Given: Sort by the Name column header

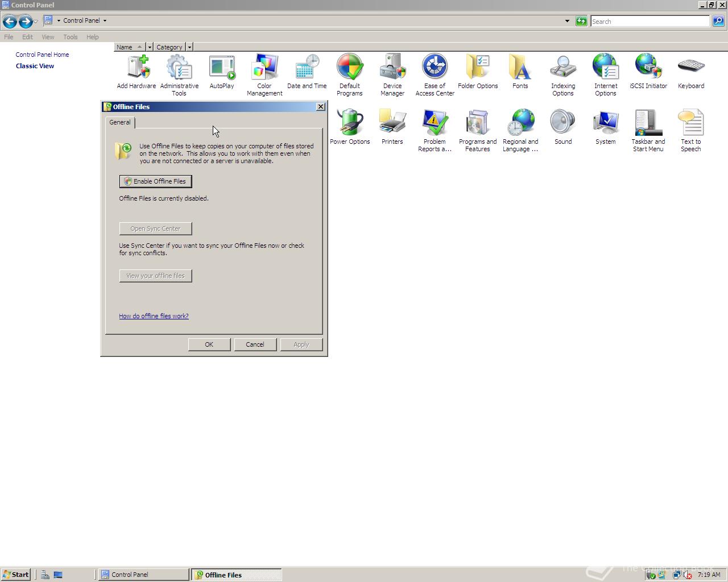Looking at the screenshot, I should point(130,47).
